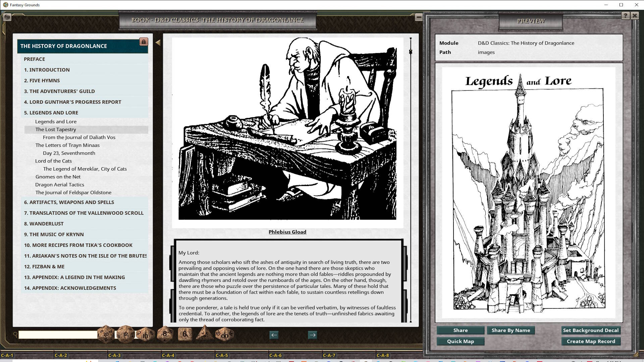Open 10. More Recipes from Tika's Cookbook
Viewport: 644px width, 362px height.
point(84,245)
